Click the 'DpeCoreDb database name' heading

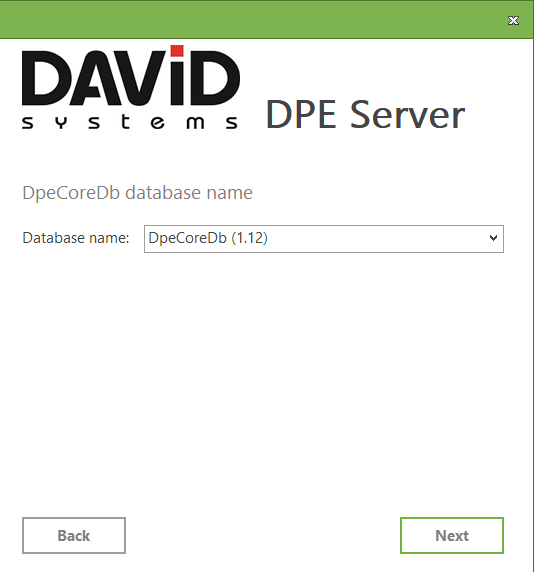(137, 193)
